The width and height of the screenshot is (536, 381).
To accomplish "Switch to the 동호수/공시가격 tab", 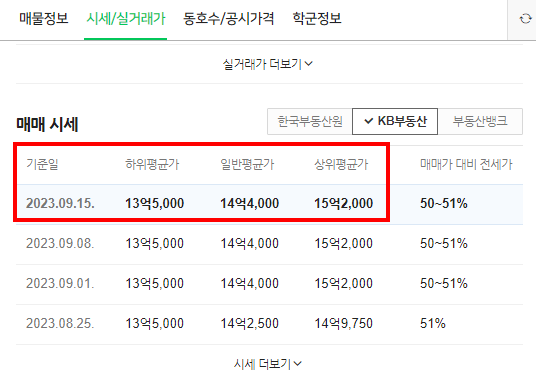I will click(x=228, y=18).
